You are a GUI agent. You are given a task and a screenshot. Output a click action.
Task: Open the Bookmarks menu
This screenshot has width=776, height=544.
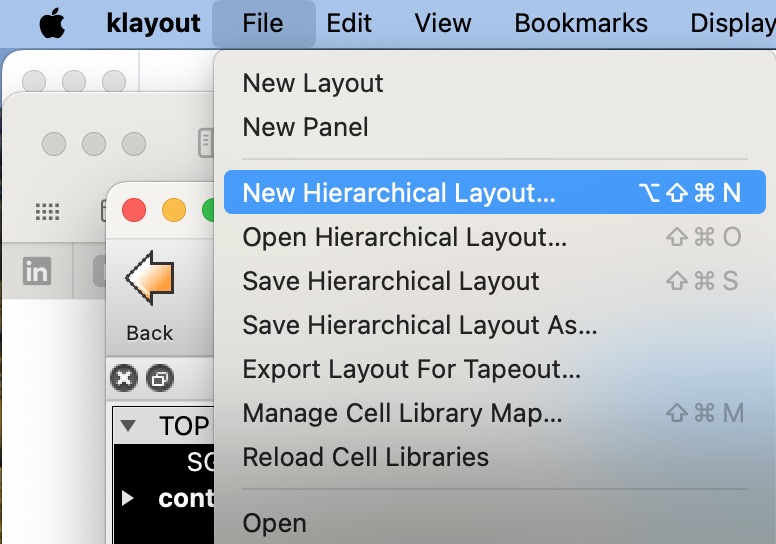581,23
